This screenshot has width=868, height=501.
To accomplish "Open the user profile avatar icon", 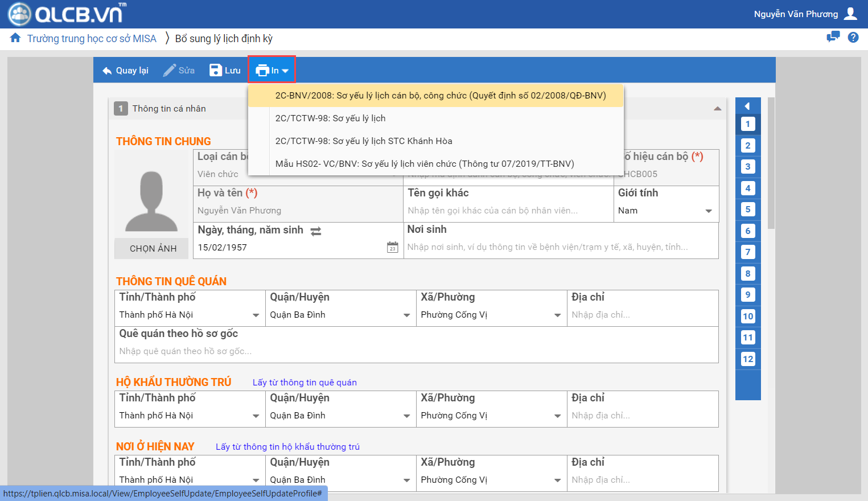I will [850, 14].
